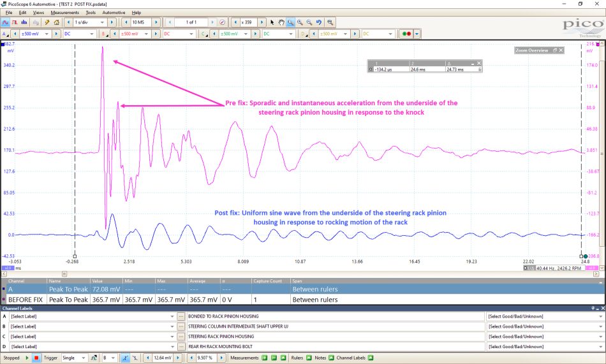
Task: Open channel A Select Label dropdown
Action: click(172, 316)
